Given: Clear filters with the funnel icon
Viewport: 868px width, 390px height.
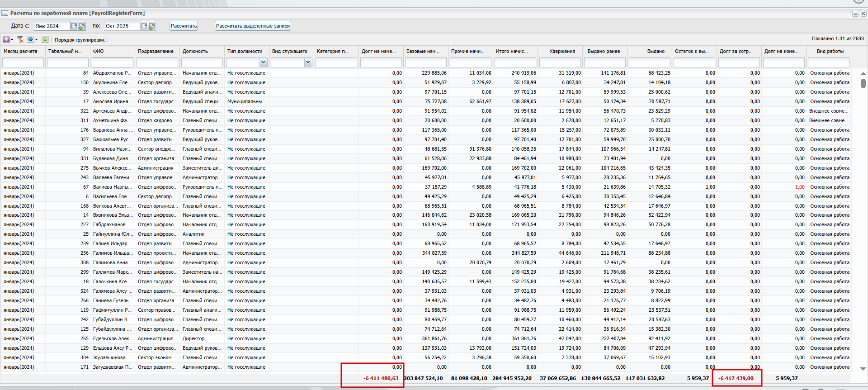Looking at the screenshot, I should point(20,39).
